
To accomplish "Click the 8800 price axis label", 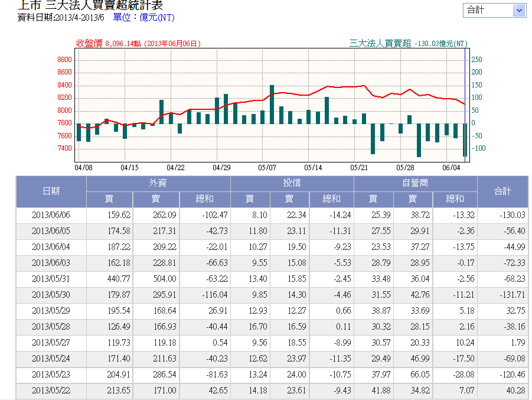I will click(64, 60).
